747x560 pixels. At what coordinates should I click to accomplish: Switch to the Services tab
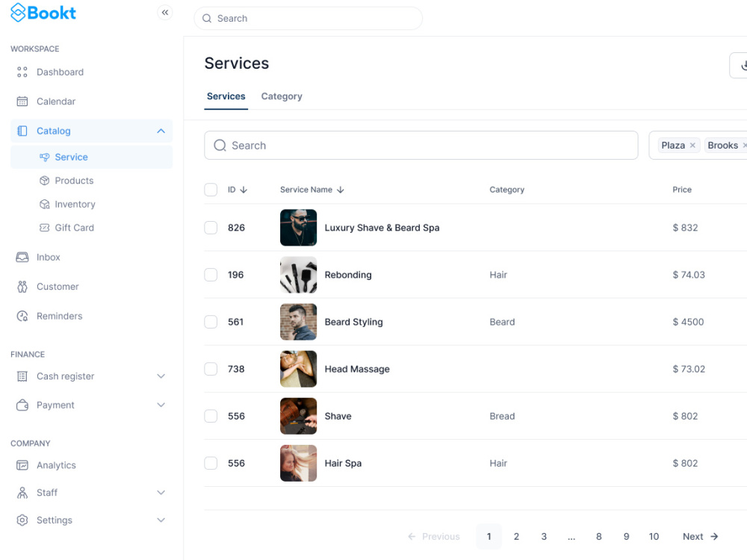point(226,96)
